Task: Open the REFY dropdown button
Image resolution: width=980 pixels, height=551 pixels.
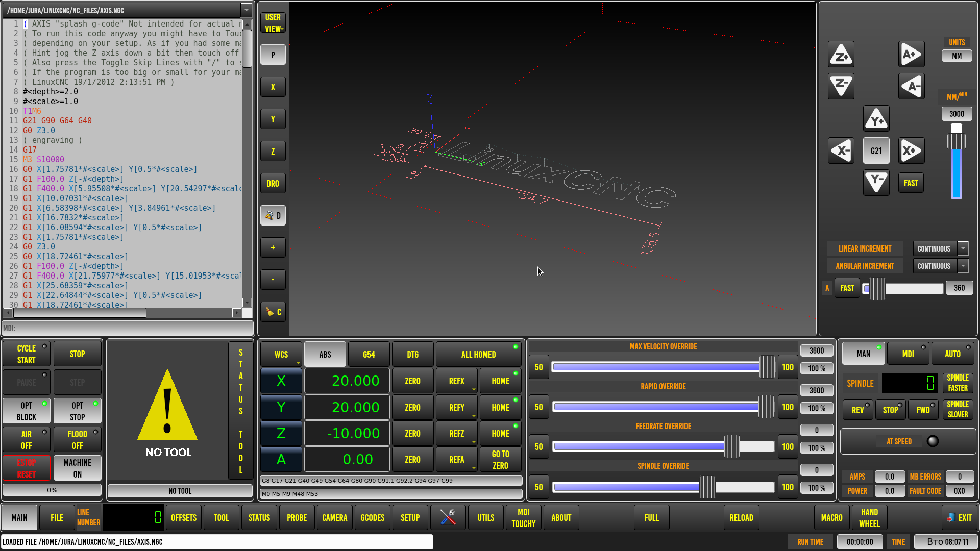Action: [x=457, y=407]
